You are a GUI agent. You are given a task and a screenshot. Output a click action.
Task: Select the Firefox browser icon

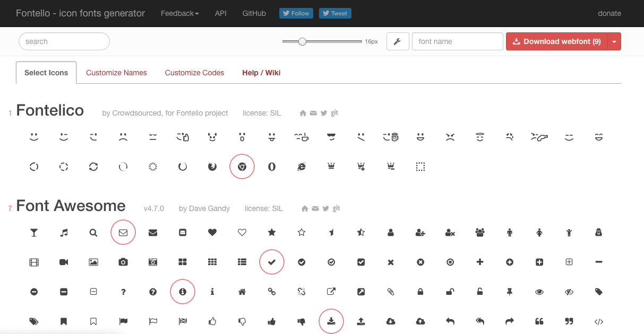[212, 166]
